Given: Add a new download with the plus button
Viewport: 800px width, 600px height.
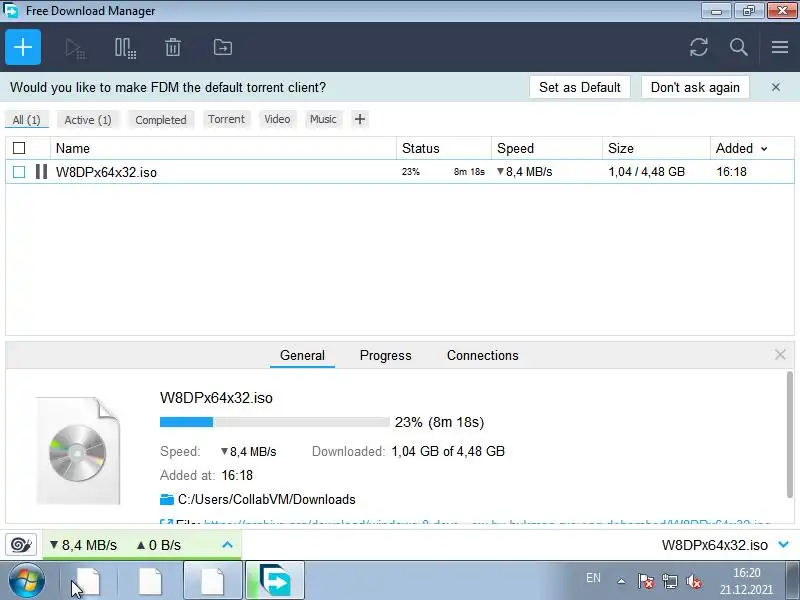Looking at the screenshot, I should (23, 47).
